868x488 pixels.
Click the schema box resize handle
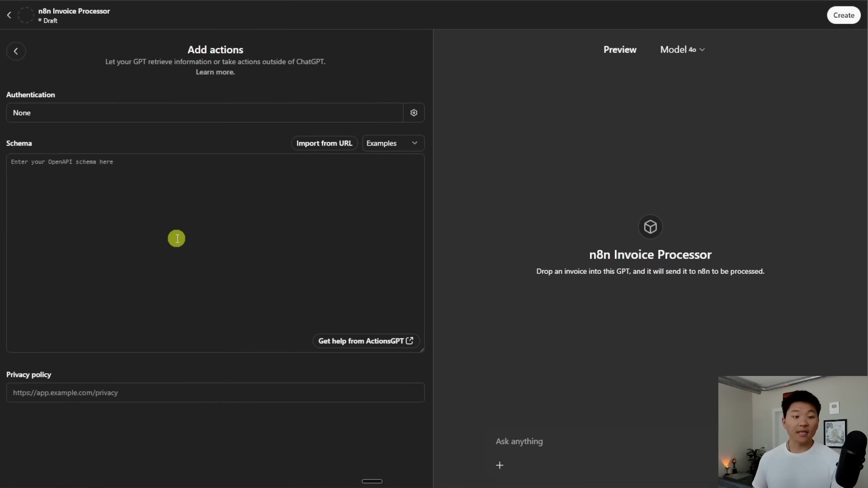point(422,350)
